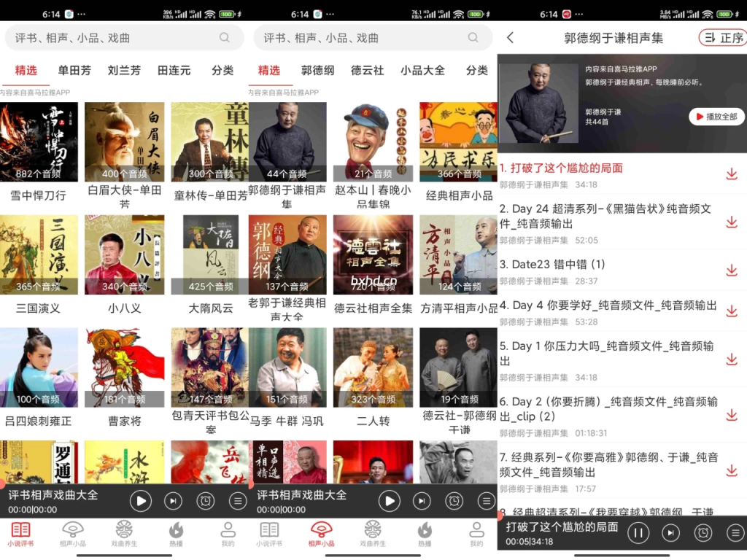Open sleep timer in middle screen player
Screen dimensions: 747x560
tap(454, 501)
